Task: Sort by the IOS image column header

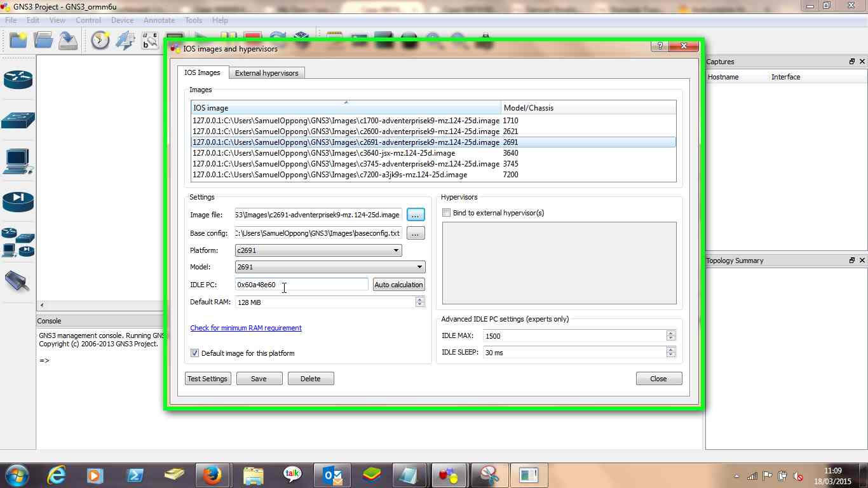Action: pos(346,108)
